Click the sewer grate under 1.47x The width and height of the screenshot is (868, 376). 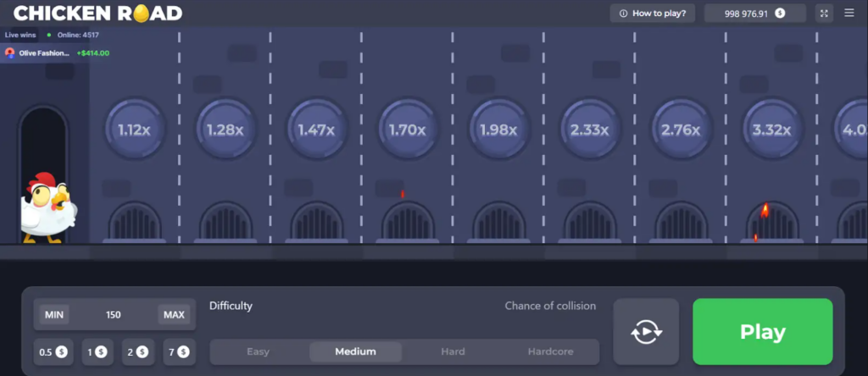click(x=317, y=222)
